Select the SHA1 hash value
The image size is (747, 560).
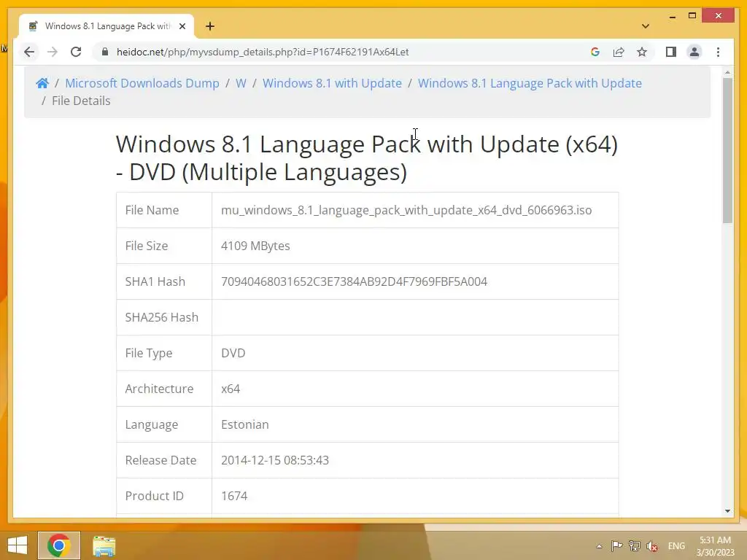tap(354, 281)
